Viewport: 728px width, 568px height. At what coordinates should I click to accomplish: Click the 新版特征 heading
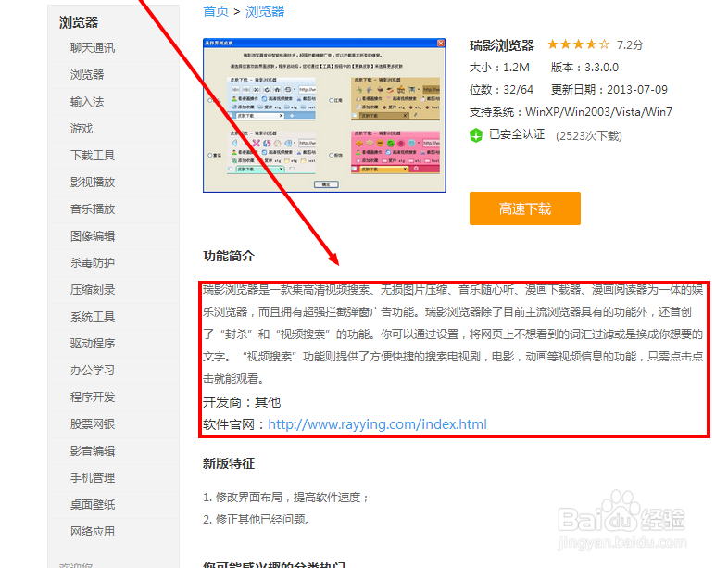[x=229, y=463]
